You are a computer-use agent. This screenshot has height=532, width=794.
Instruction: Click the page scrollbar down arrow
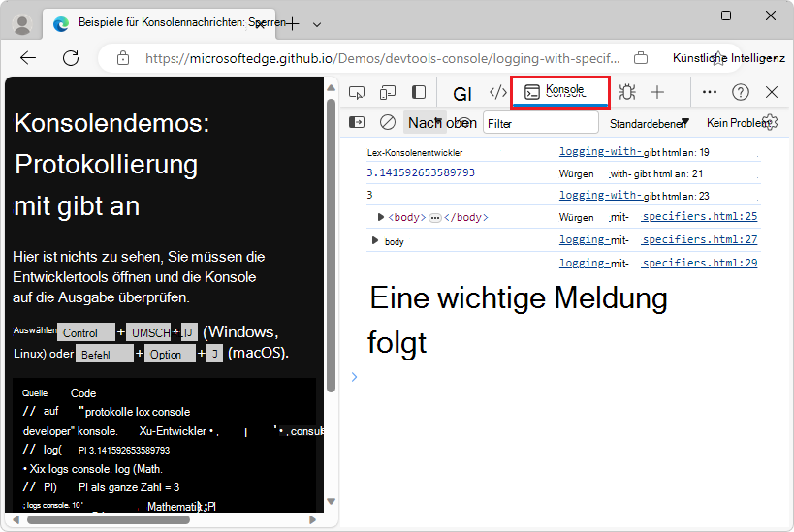(x=332, y=502)
